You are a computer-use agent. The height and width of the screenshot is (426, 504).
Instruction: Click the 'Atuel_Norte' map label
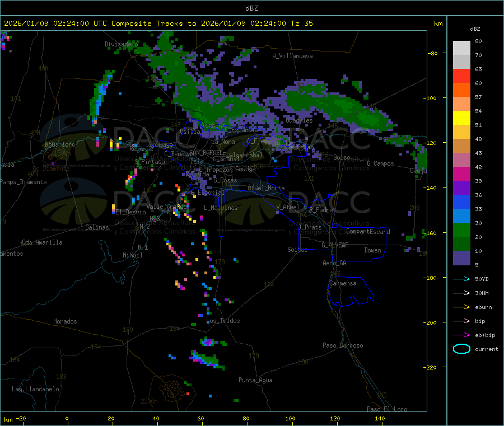coord(266,188)
